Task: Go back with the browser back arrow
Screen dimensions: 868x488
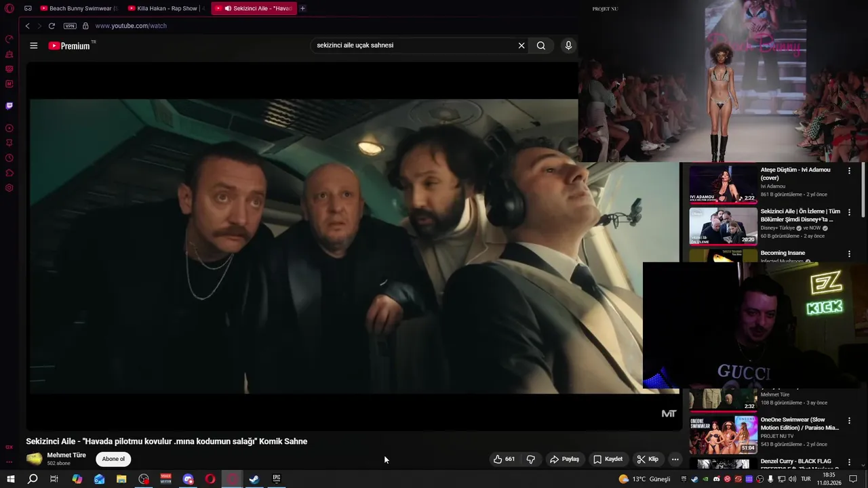Action: click(x=27, y=26)
